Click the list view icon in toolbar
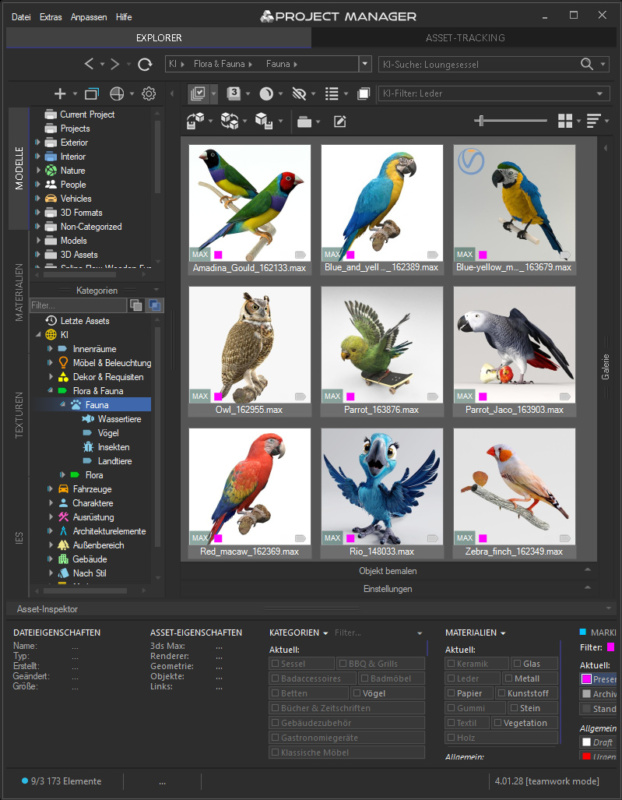Screen dimensions: 622x800 [x=332, y=93]
